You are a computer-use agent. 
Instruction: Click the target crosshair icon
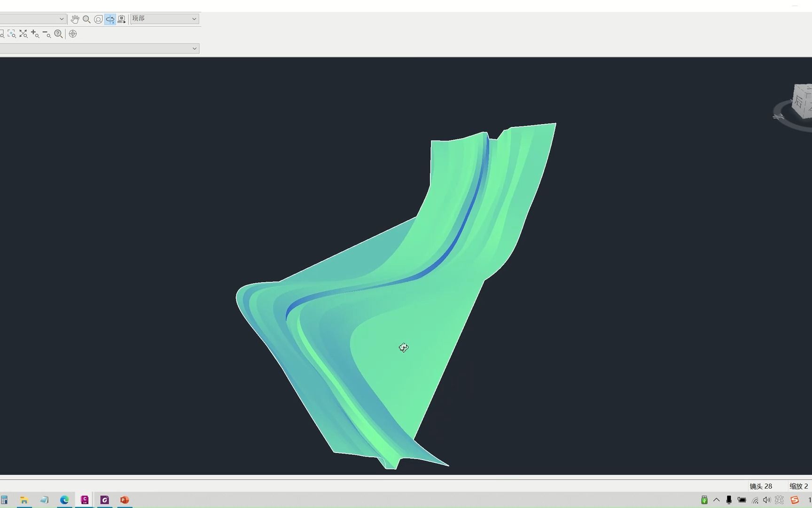[x=73, y=34]
